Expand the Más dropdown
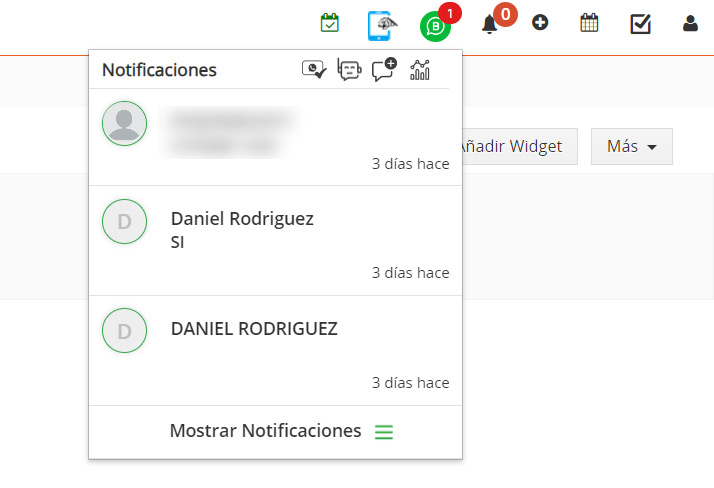The image size is (714, 488). click(x=631, y=147)
